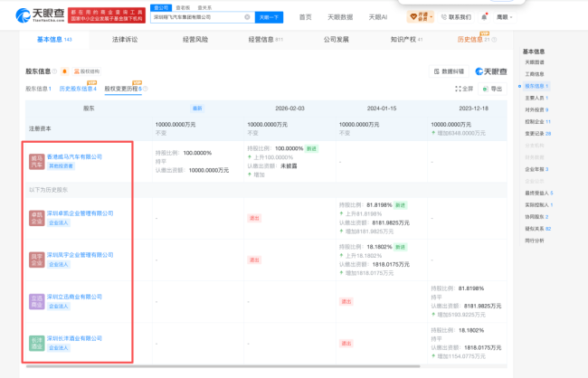
Task: Switch to the 经营信息 tab
Action: click(x=265, y=40)
